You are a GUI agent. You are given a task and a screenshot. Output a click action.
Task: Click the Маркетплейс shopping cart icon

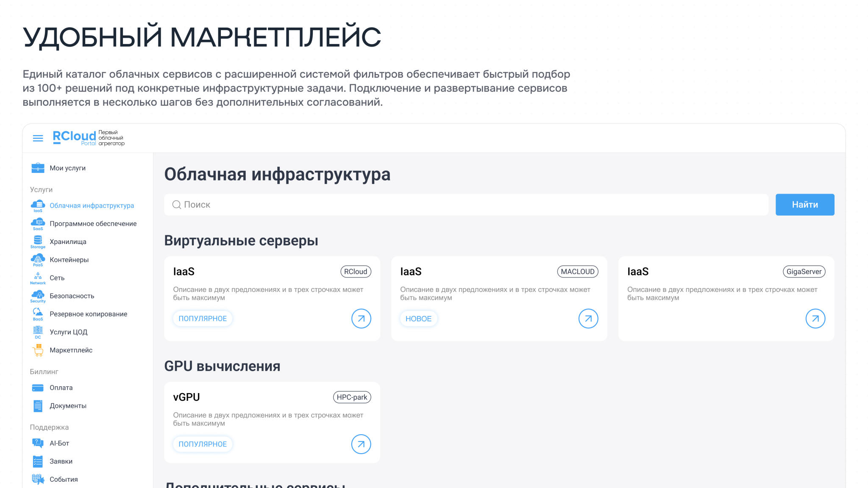click(38, 350)
